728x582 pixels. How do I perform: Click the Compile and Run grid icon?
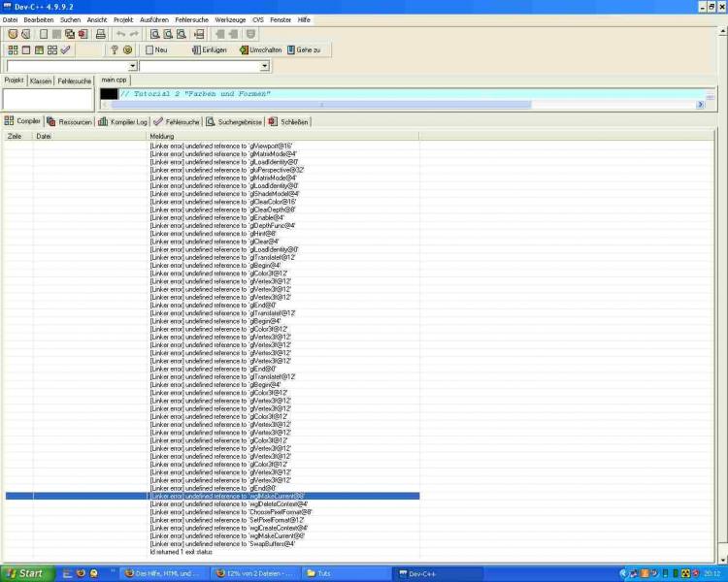[40, 49]
